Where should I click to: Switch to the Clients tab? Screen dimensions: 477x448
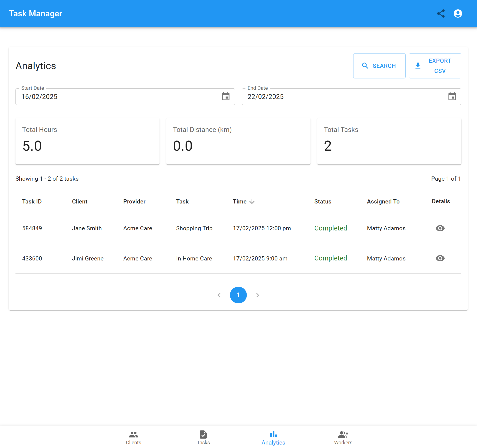tap(133, 438)
